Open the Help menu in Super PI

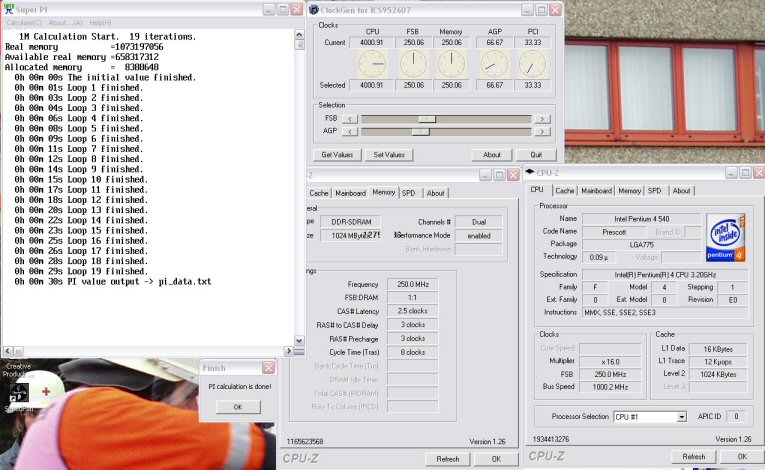click(x=101, y=23)
